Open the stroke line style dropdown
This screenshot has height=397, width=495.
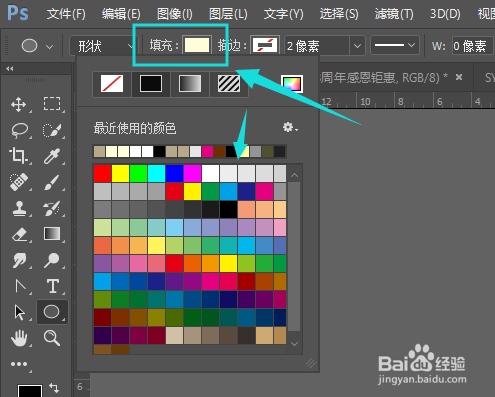tap(395, 45)
